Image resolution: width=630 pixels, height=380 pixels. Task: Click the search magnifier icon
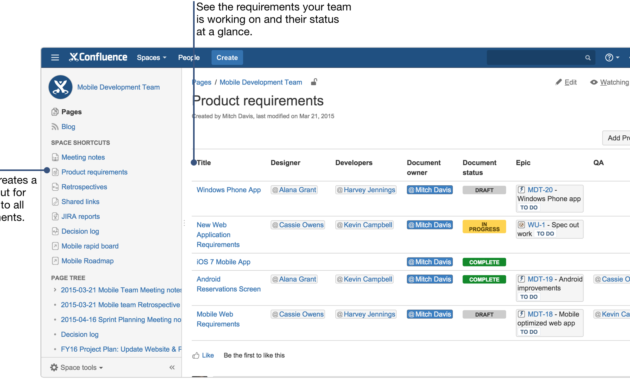coord(588,58)
